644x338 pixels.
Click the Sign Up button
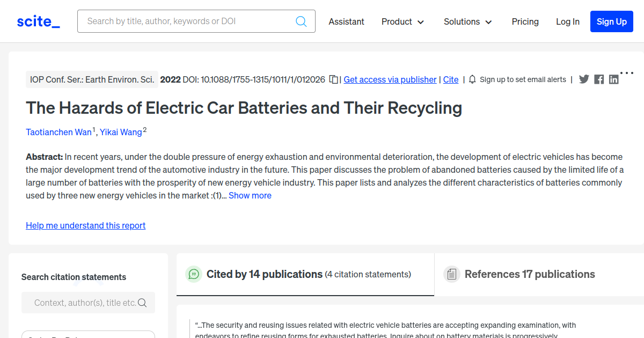point(611,21)
